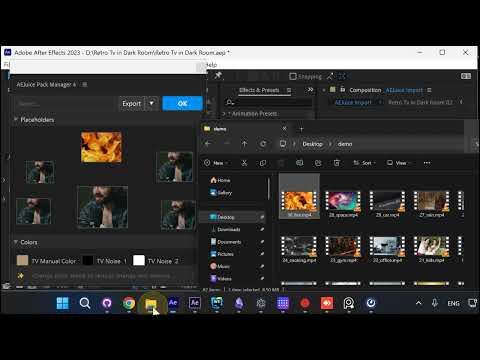
Task: Add a new File Explorer tab
Action: pyautogui.click(x=301, y=129)
